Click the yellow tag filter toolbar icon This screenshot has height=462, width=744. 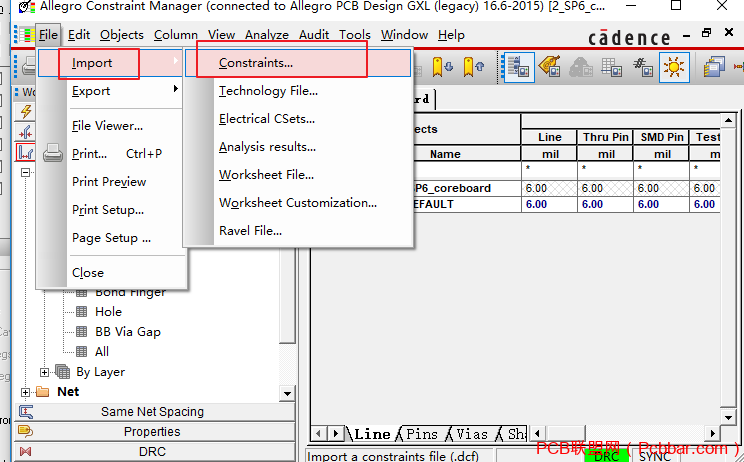point(549,67)
